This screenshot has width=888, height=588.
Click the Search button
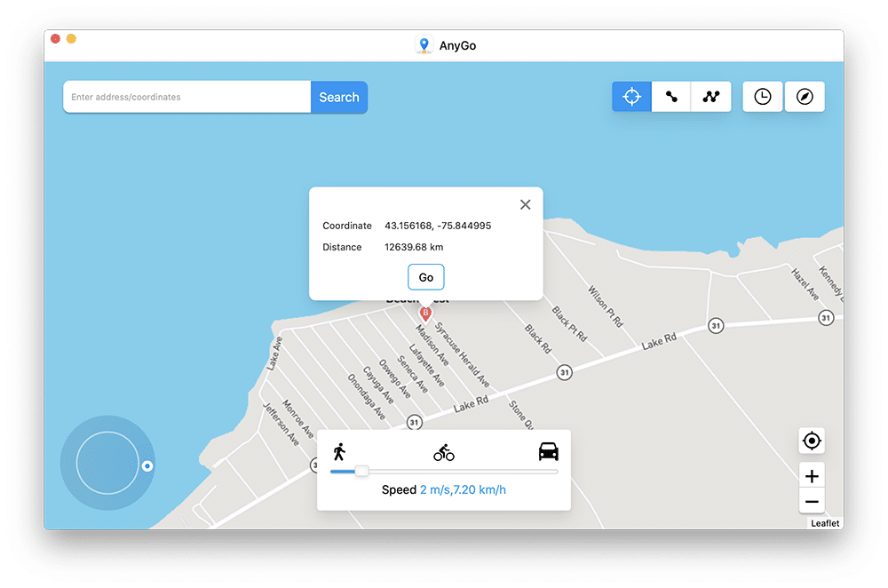pyautogui.click(x=338, y=97)
